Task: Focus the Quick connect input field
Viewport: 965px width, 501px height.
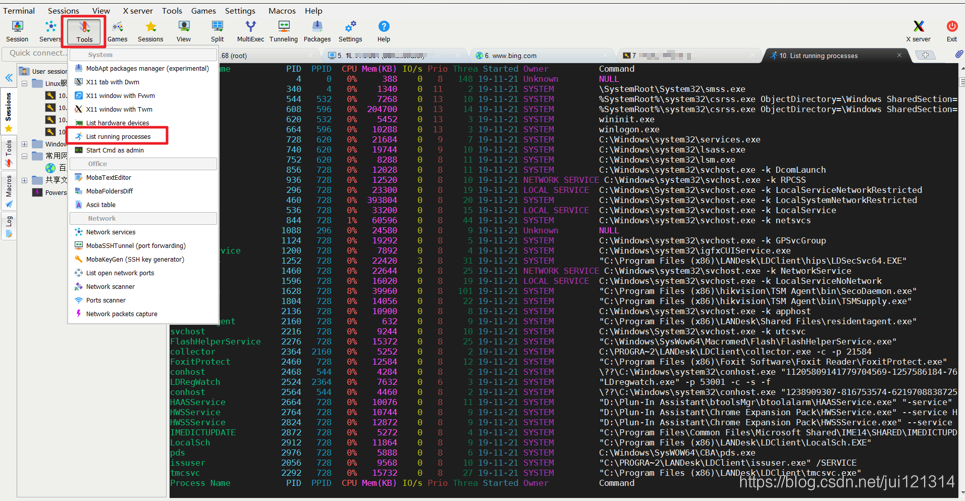Action: click(37, 53)
